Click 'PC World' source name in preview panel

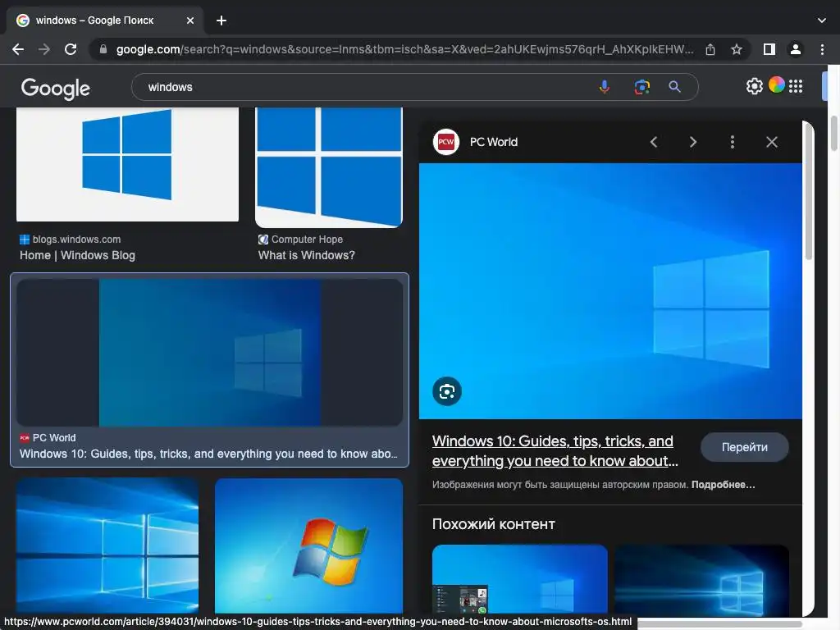point(493,142)
